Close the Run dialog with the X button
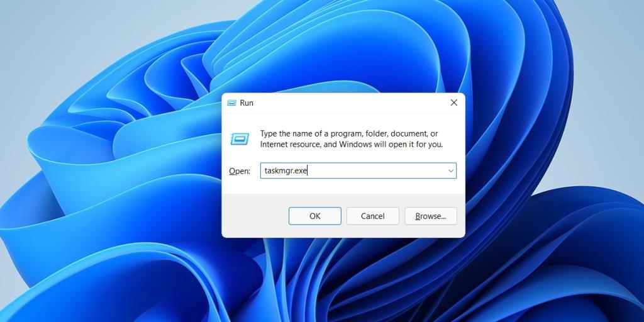The width and height of the screenshot is (644, 322). [454, 103]
